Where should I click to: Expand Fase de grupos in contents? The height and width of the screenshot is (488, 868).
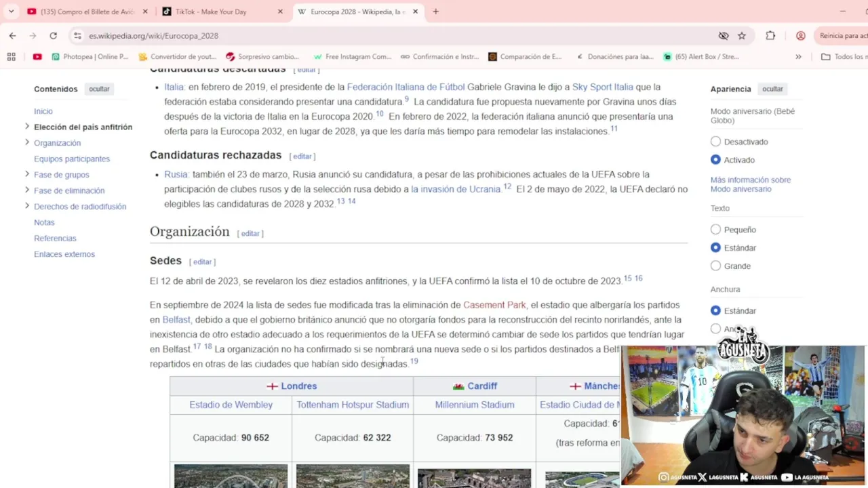[x=27, y=174]
